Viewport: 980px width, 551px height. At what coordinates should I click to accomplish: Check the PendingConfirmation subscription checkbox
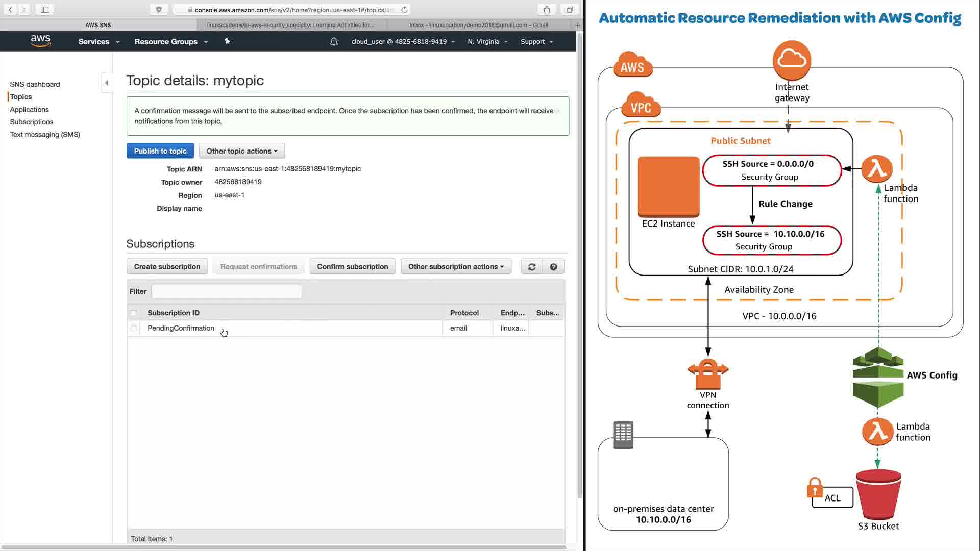coord(134,328)
